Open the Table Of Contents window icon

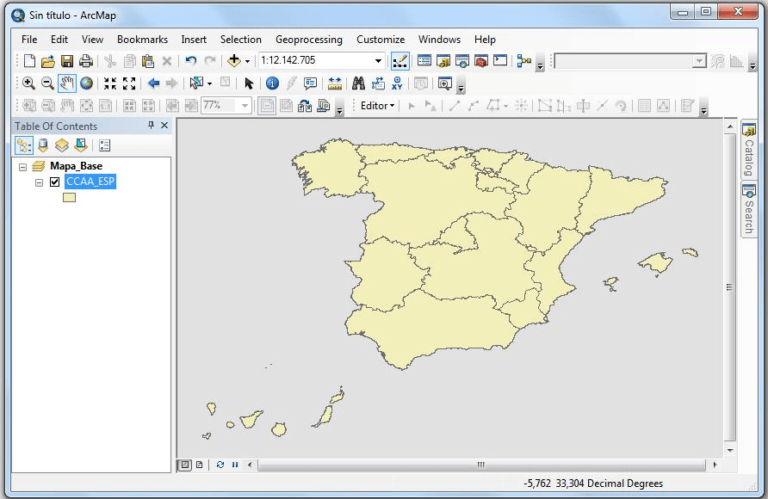coord(424,61)
